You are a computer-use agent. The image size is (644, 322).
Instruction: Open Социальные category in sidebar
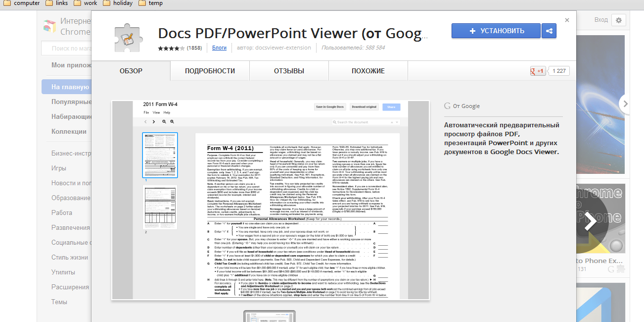pos(71,242)
